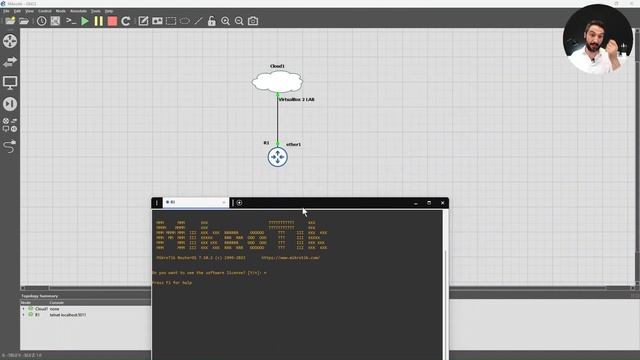Screen dimensions: 640x360
Task: Open the Annotate menu
Action: click(x=78, y=11)
